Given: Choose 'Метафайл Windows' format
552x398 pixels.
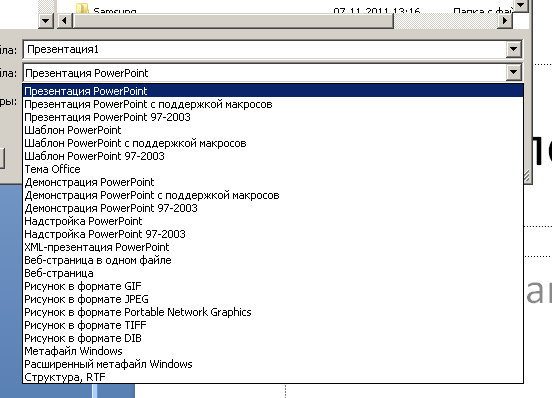Looking at the screenshot, I should (273, 352).
